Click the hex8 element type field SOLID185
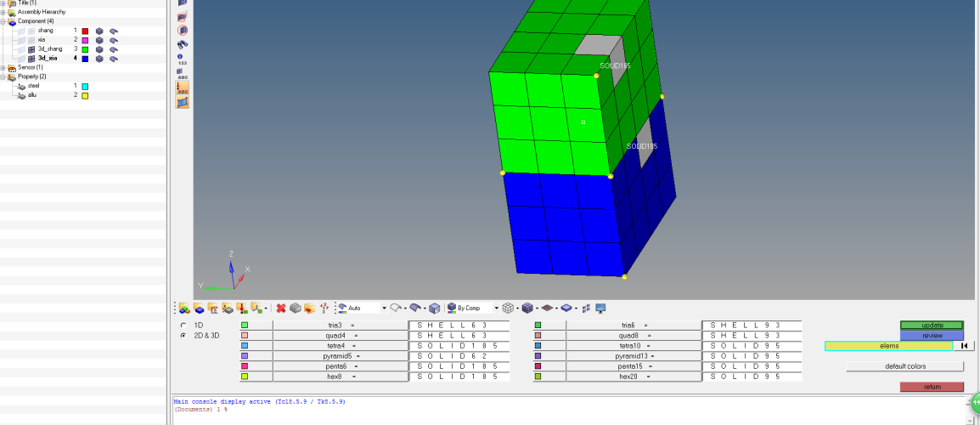 459,376
